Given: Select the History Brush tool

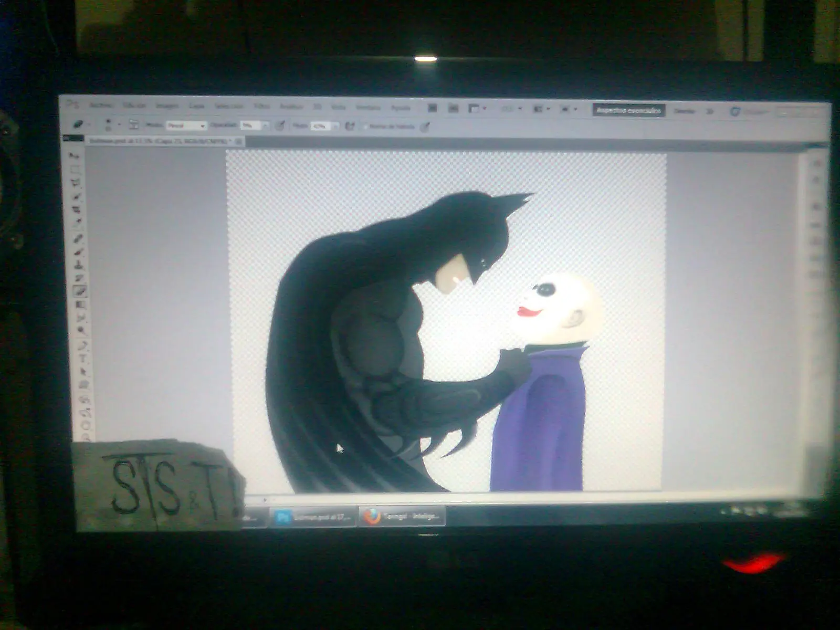Looking at the screenshot, I should coord(80,278).
